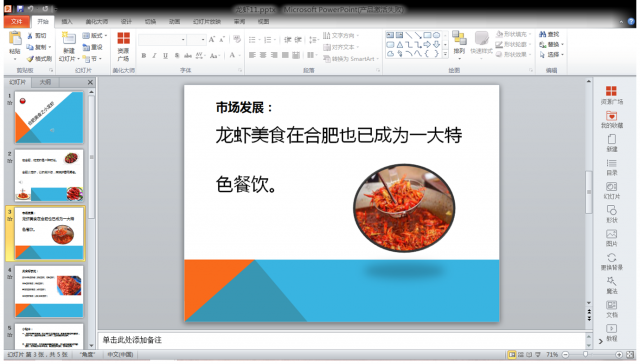Toggle Bold formatting
The height and width of the screenshot is (364, 640).
[144, 55]
